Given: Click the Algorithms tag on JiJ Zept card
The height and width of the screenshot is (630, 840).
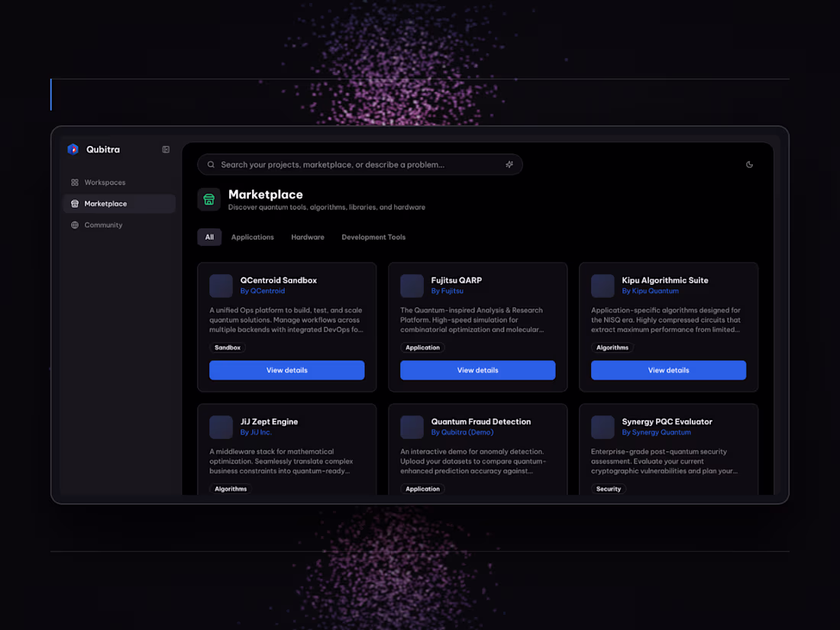Looking at the screenshot, I should 231,489.
